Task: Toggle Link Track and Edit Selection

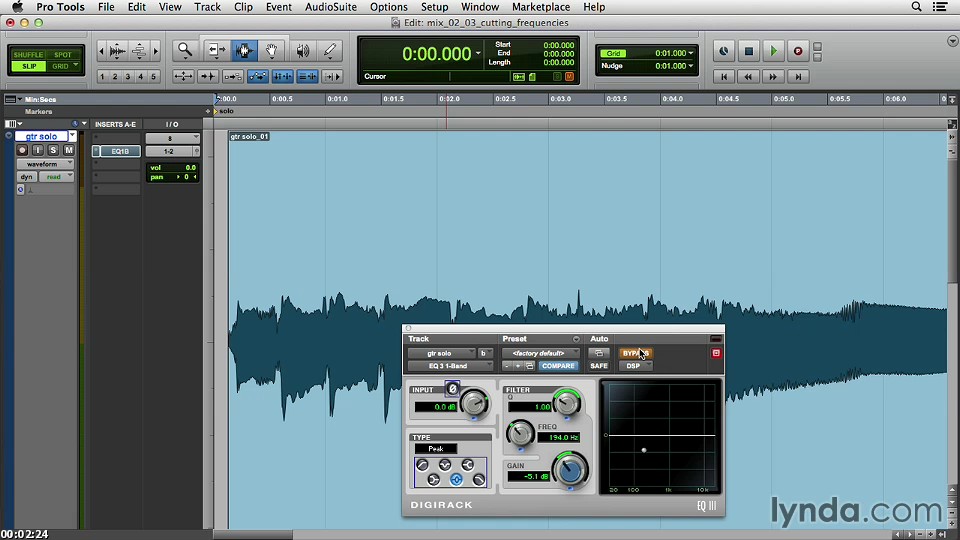Action: [307, 77]
